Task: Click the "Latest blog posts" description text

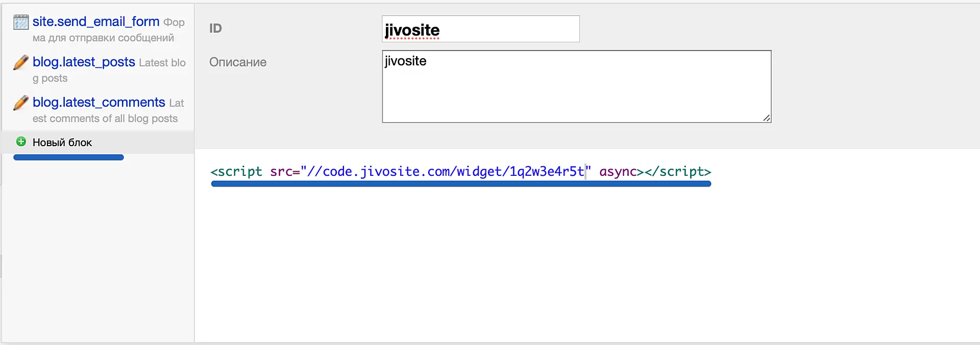Action: click(x=162, y=63)
